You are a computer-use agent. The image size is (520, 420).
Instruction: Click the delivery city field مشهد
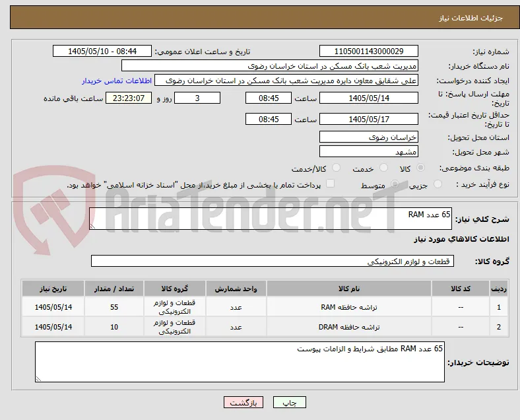point(368,151)
